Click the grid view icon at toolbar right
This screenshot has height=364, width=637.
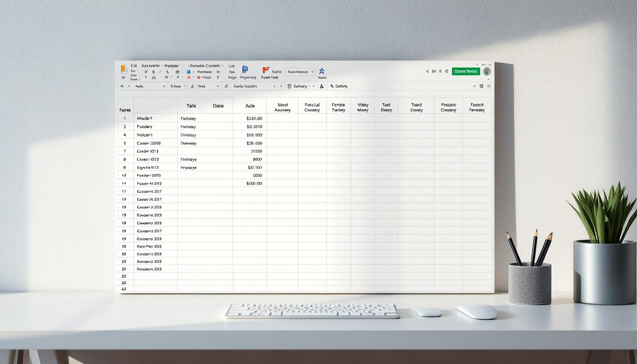482,86
